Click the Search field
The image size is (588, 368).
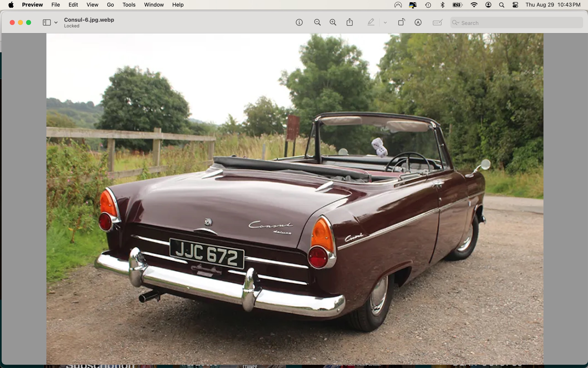[x=516, y=23]
